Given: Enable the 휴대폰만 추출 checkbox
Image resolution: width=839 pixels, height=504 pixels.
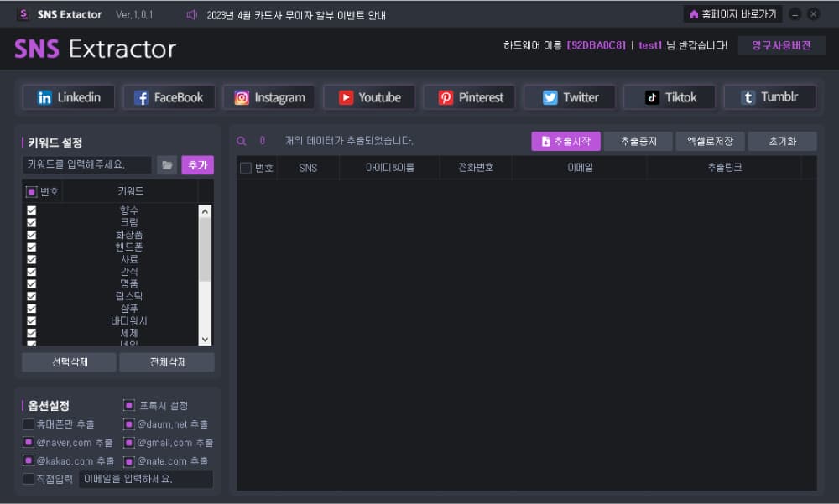Looking at the screenshot, I should pos(29,424).
